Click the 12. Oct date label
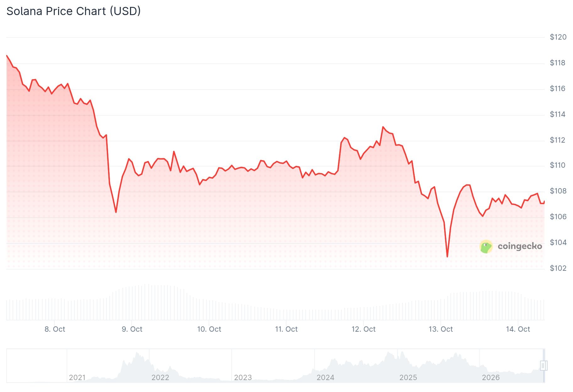573x392 pixels. (363, 329)
